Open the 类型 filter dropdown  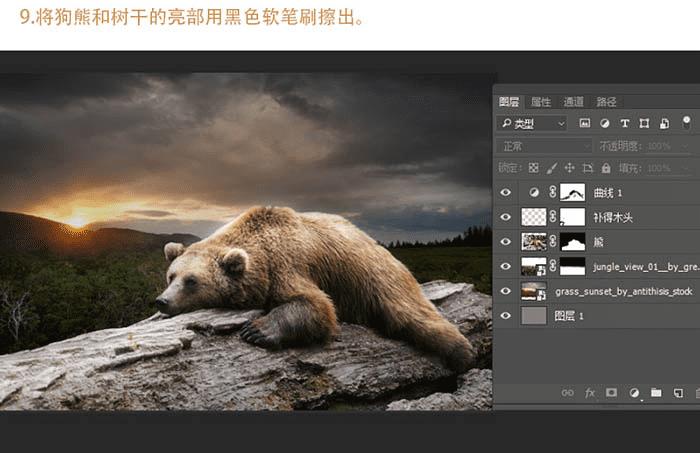click(x=532, y=124)
